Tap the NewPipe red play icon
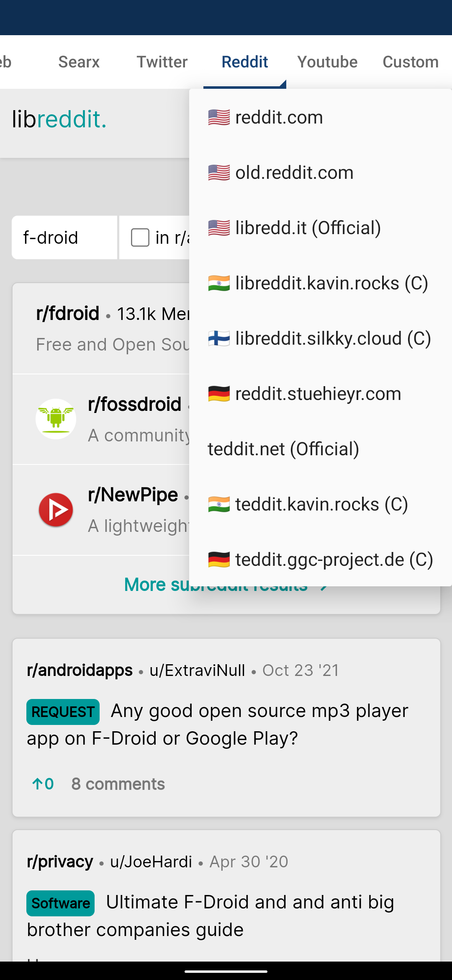 click(x=56, y=510)
